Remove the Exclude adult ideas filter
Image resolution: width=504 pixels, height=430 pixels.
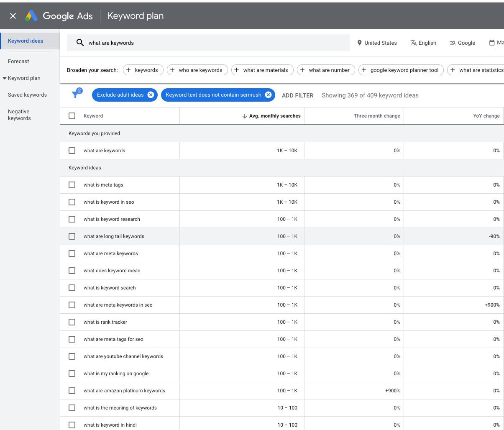[151, 95]
